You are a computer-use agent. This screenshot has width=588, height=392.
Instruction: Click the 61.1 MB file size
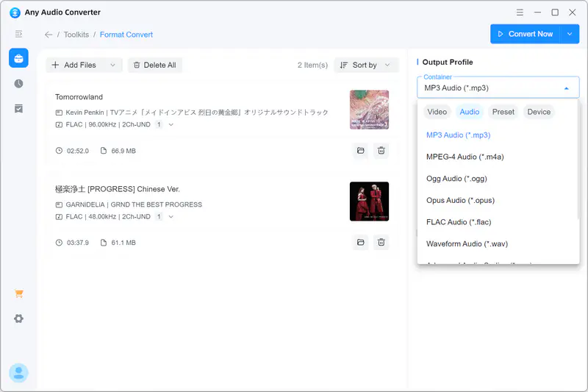coord(123,243)
